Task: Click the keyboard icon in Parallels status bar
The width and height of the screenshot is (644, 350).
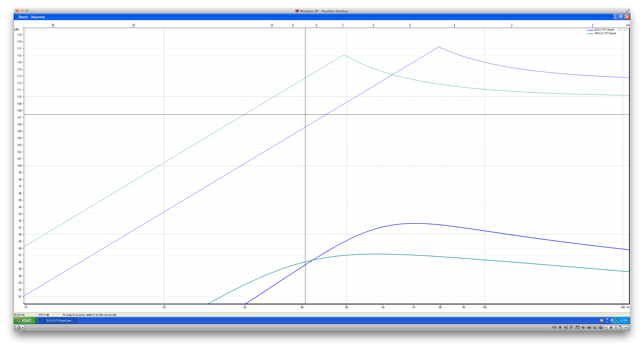Action: coord(554,327)
